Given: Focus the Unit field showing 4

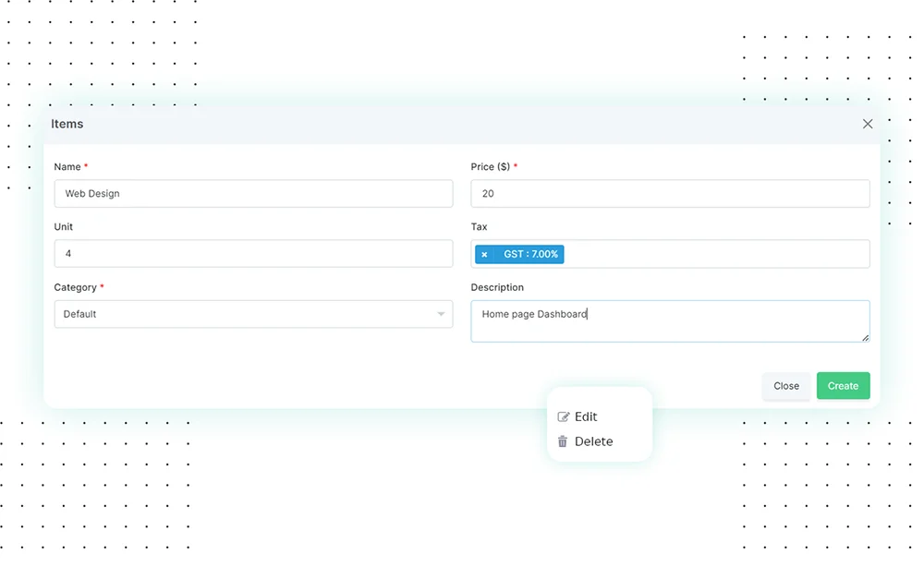Looking at the screenshot, I should coord(253,254).
